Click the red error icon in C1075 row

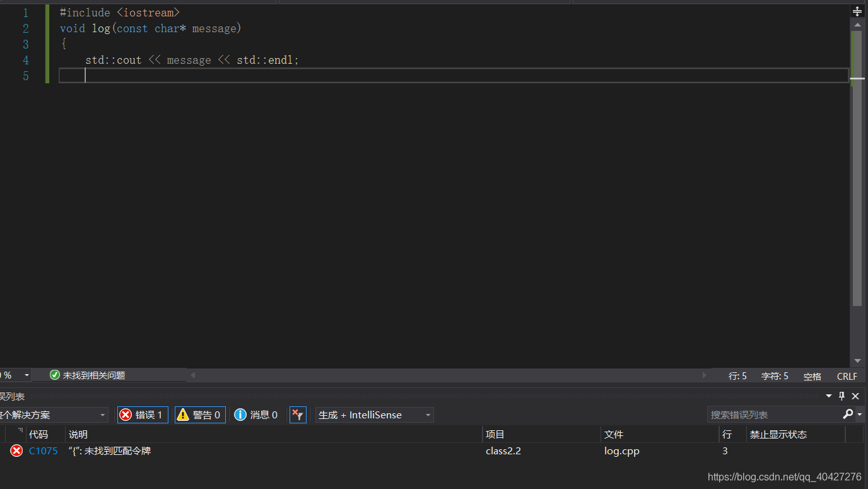pos(16,451)
